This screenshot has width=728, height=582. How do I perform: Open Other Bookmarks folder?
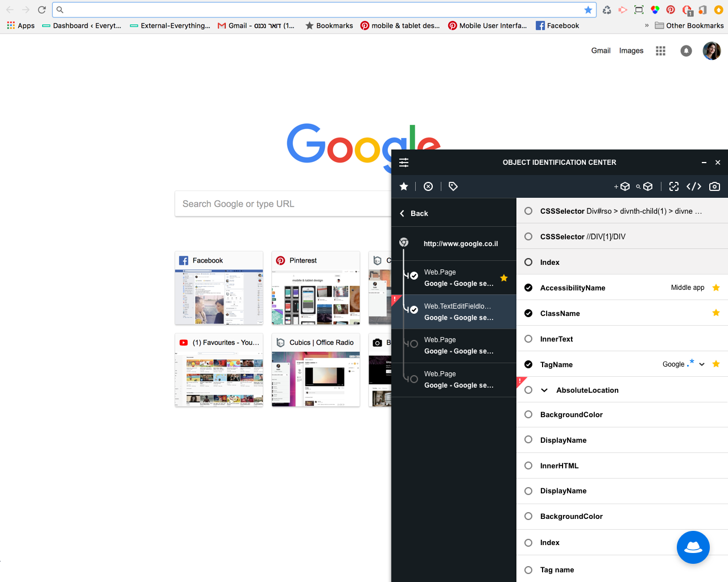click(689, 26)
